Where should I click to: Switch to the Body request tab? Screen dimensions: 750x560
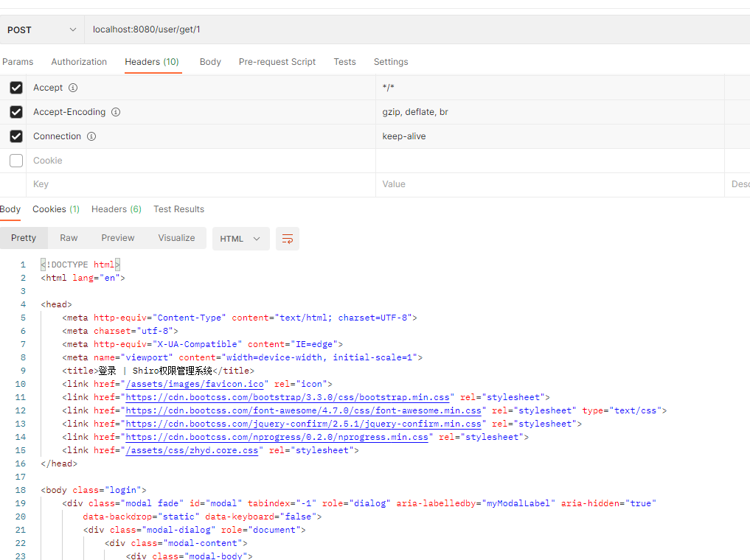(209, 62)
